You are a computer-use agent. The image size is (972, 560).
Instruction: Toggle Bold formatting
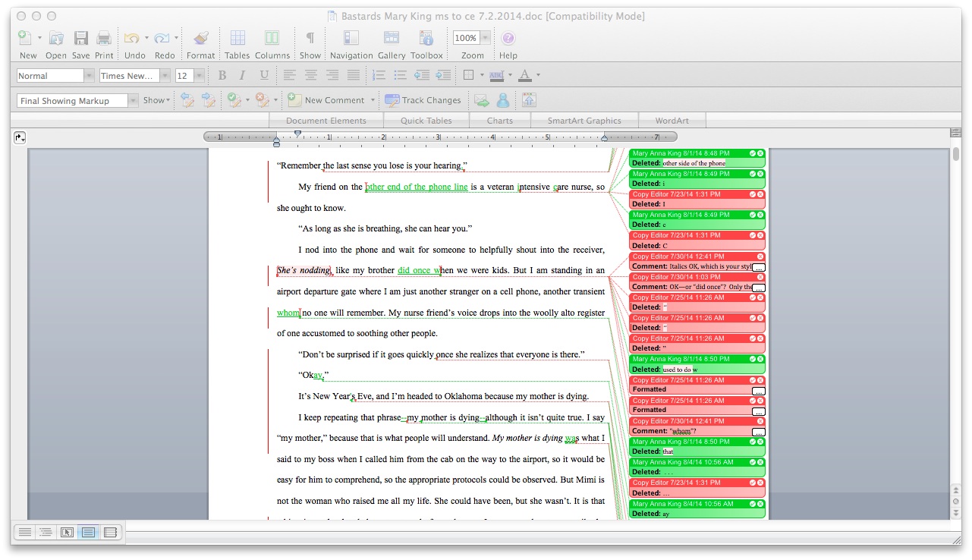point(222,75)
